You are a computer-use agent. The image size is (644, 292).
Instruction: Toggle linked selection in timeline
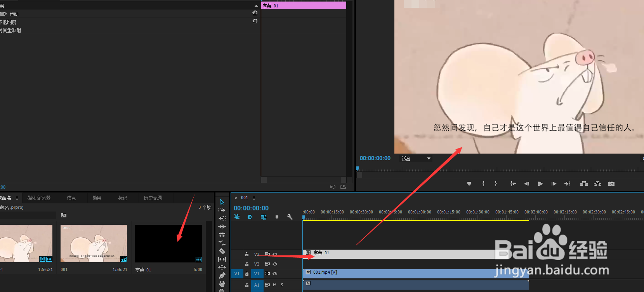pyautogui.click(x=264, y=217)
